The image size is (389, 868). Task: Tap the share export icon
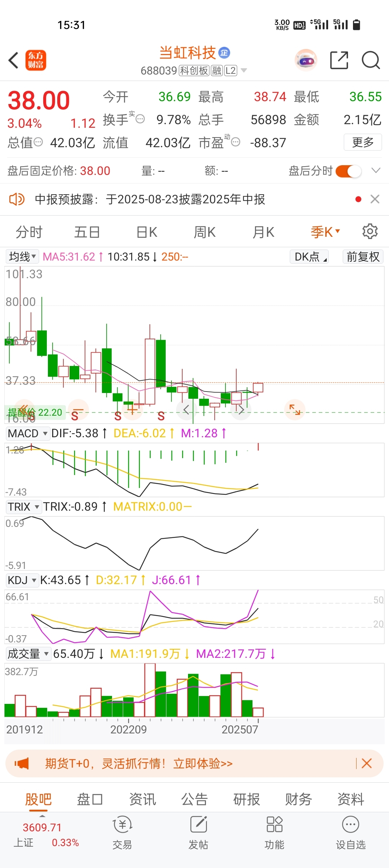[339, 60]
